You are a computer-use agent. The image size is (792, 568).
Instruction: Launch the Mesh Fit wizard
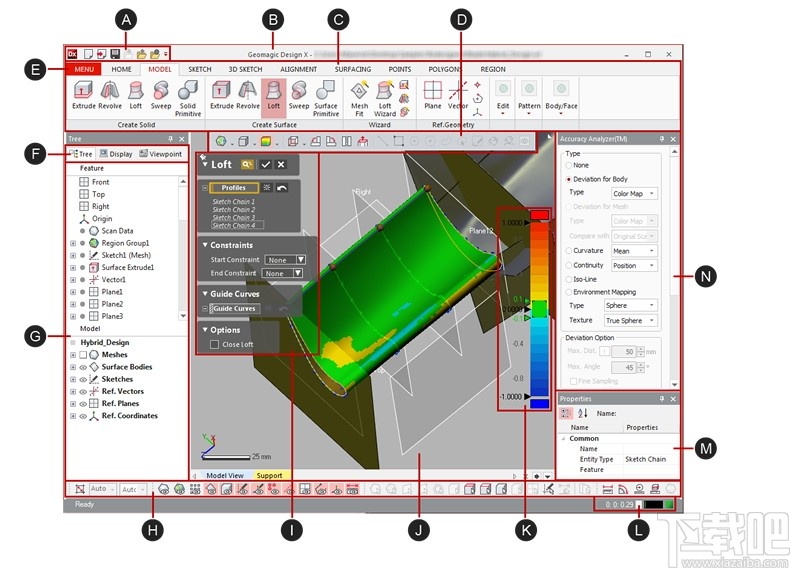359,98
